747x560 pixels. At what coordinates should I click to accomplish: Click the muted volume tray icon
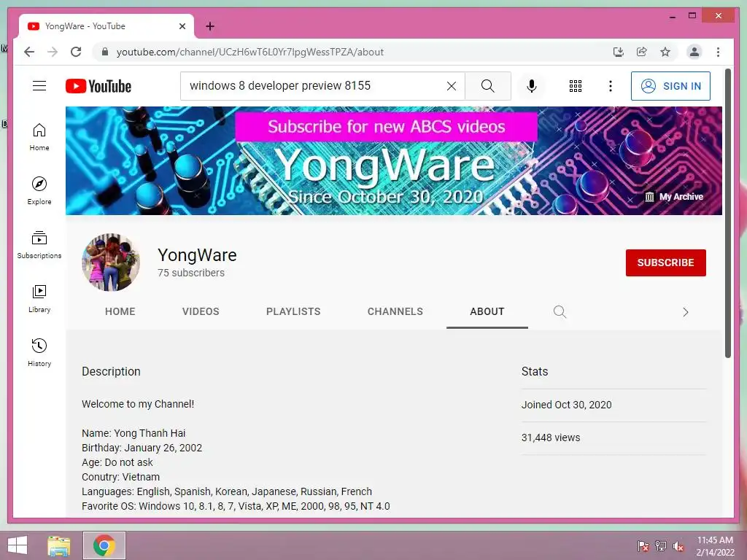tap(678, 545)
